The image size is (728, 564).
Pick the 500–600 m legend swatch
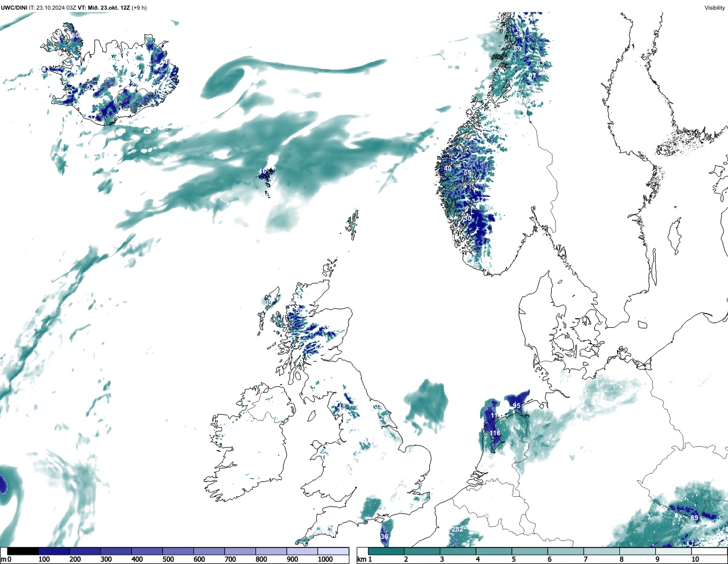coord(178,551)
